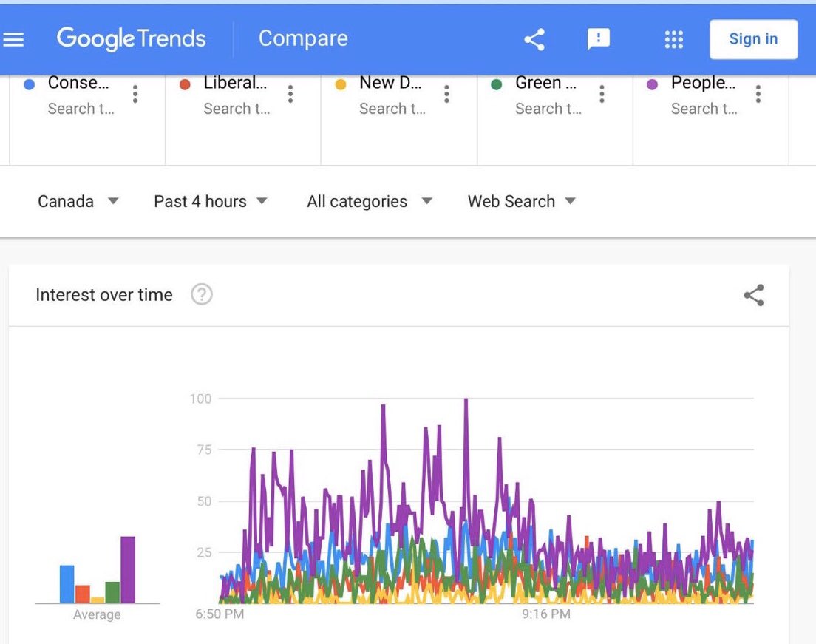Click the Interest over time help icon

tap(201, 295)
